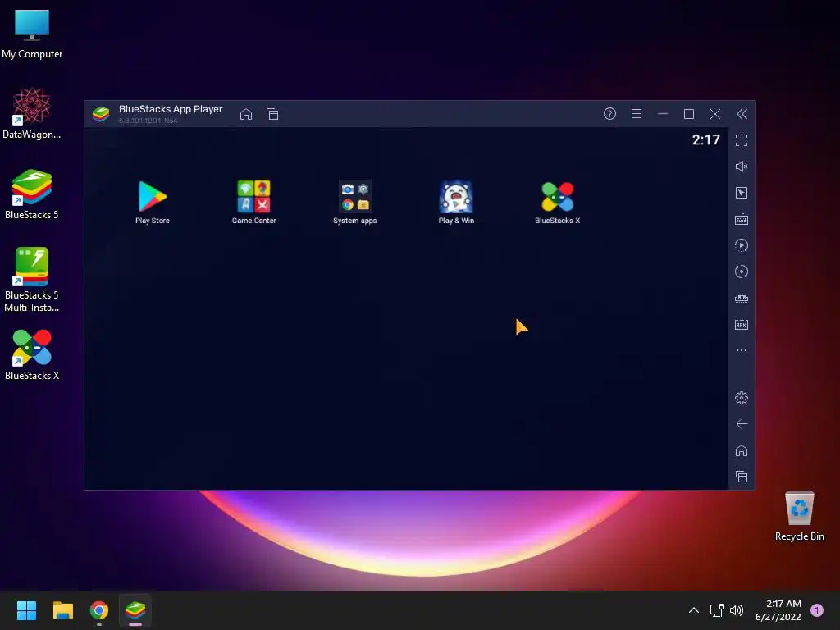The width and height of the screenshot is (840, 630).
Task: Select the BlueStacks 5 desktop shortcut
Action: 32,194
